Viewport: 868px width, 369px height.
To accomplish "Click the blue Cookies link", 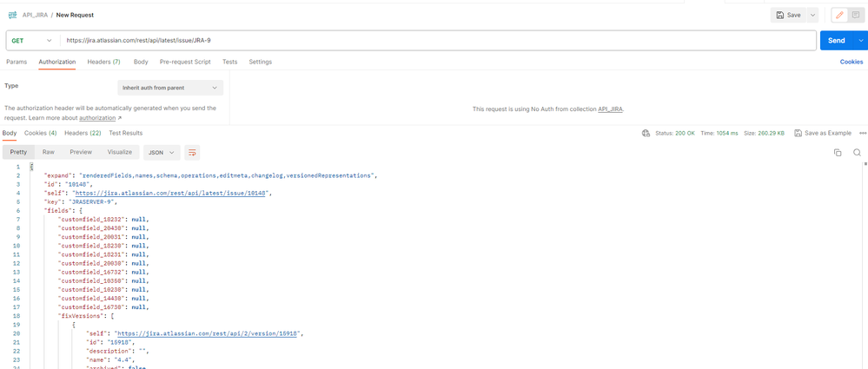I will point(851,62).
